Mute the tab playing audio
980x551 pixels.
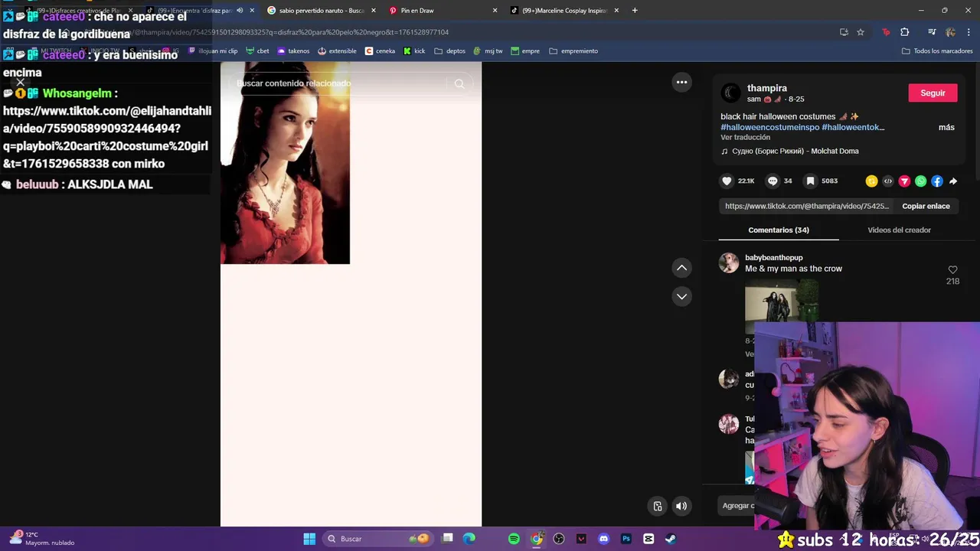pyautogui.click(x=240, y=11)
